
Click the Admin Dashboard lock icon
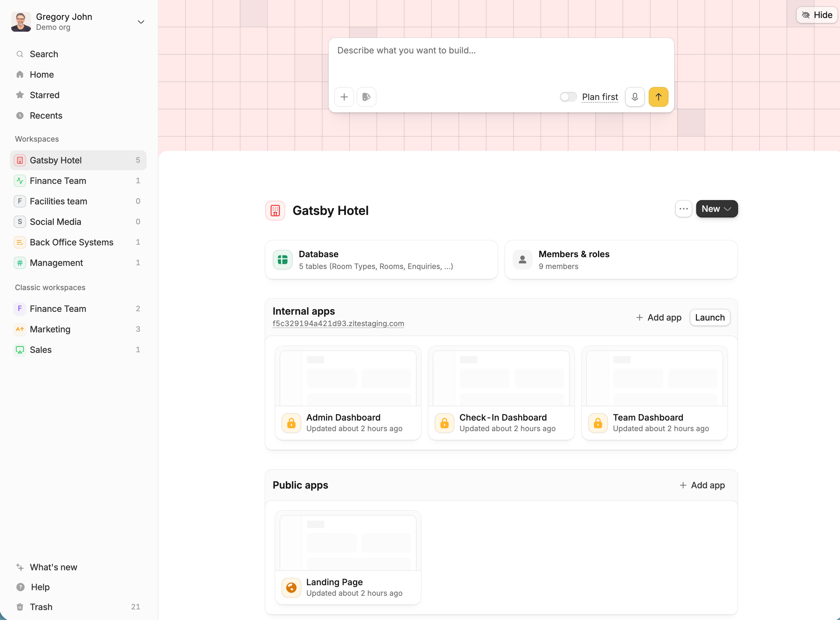coord(291,423)
